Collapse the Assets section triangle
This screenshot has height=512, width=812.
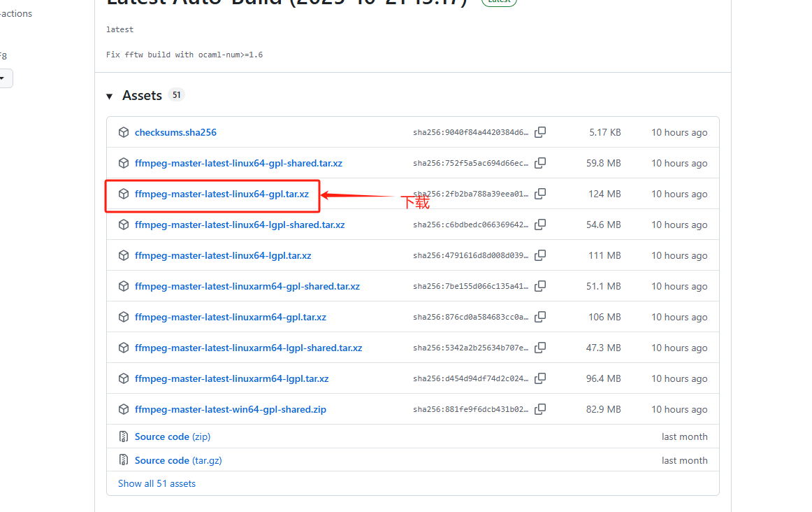coord(109,97)
